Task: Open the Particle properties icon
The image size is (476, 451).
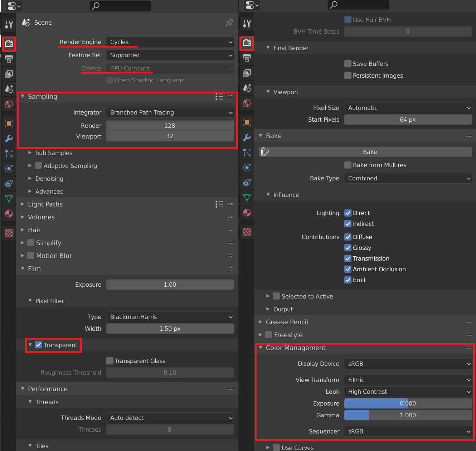Action: [x=9, y=154]
